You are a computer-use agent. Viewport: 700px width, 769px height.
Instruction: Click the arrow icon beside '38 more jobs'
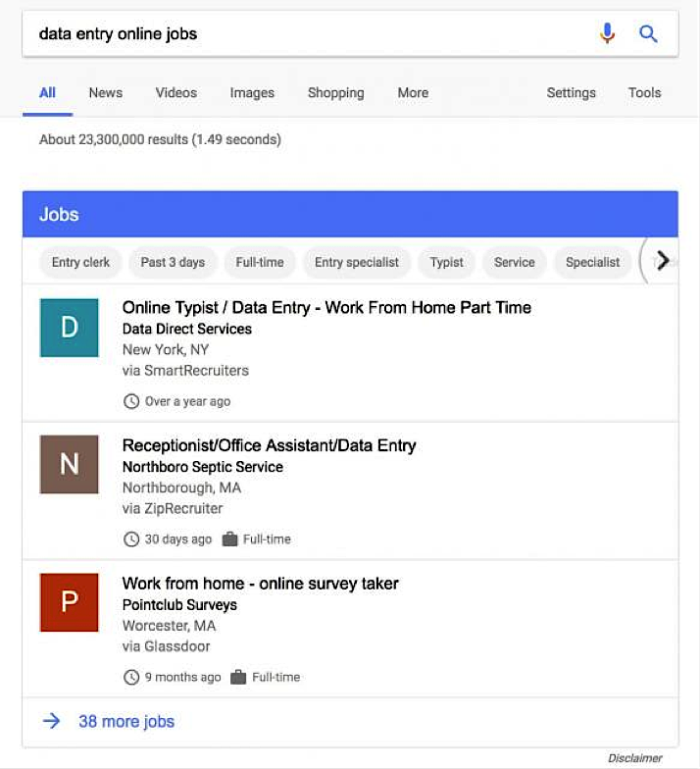tap(51, 721)
